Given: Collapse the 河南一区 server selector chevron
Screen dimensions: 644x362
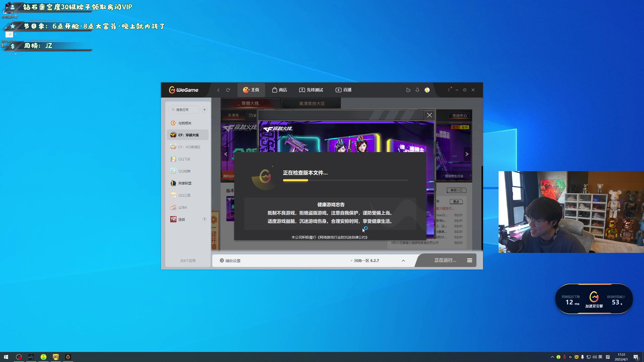Looking at the screenshot, I should (403, 261).
